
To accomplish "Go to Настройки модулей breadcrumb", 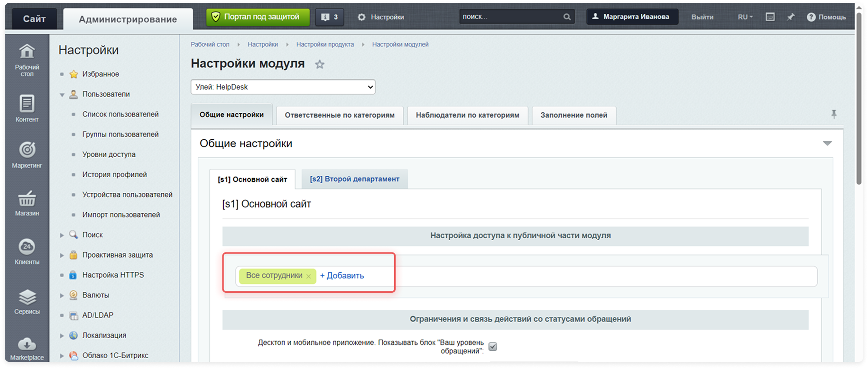I will [400, 45].
